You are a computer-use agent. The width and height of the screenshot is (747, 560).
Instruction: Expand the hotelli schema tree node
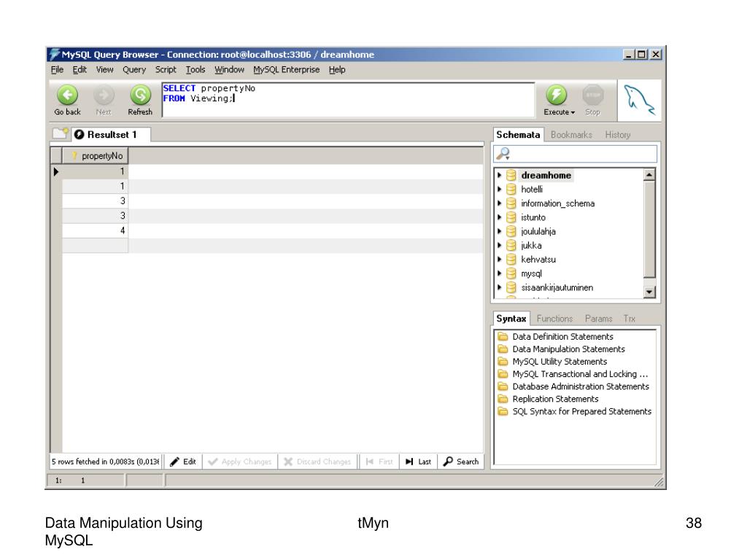point(499,189)
